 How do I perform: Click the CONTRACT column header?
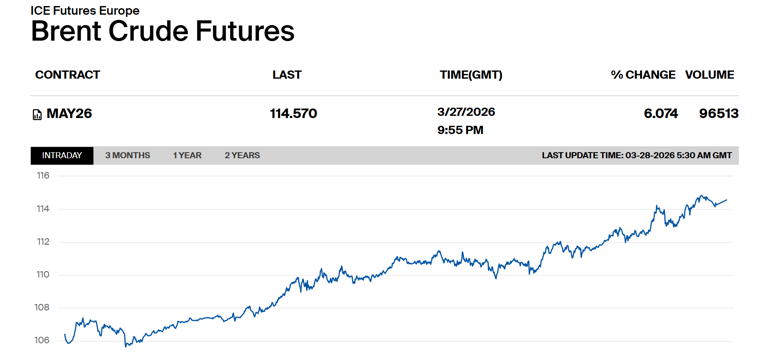point(68,75)
